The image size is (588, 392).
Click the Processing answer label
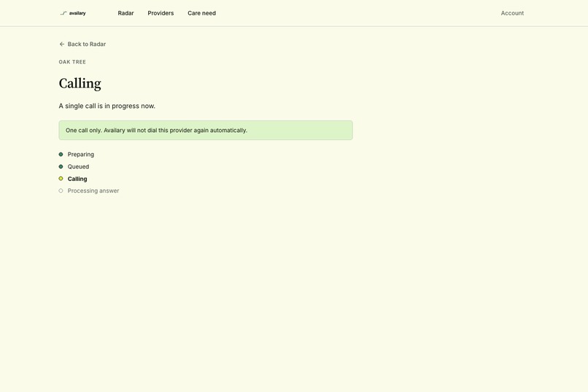point(93,191)
